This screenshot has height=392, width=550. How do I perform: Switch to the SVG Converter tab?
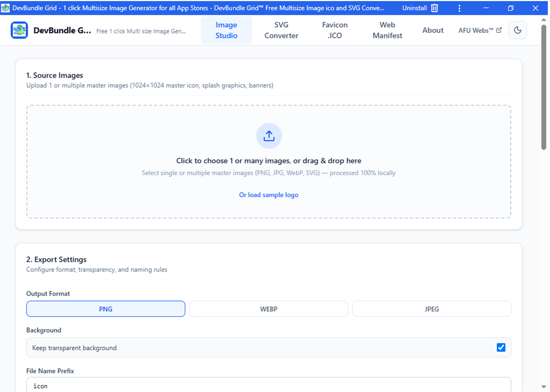point(281,30)
